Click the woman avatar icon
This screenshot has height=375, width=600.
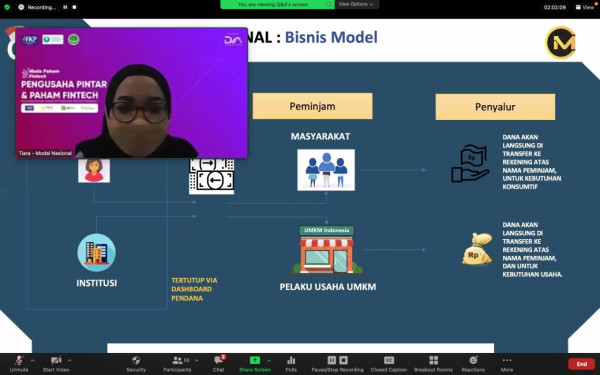coord(94,170)
